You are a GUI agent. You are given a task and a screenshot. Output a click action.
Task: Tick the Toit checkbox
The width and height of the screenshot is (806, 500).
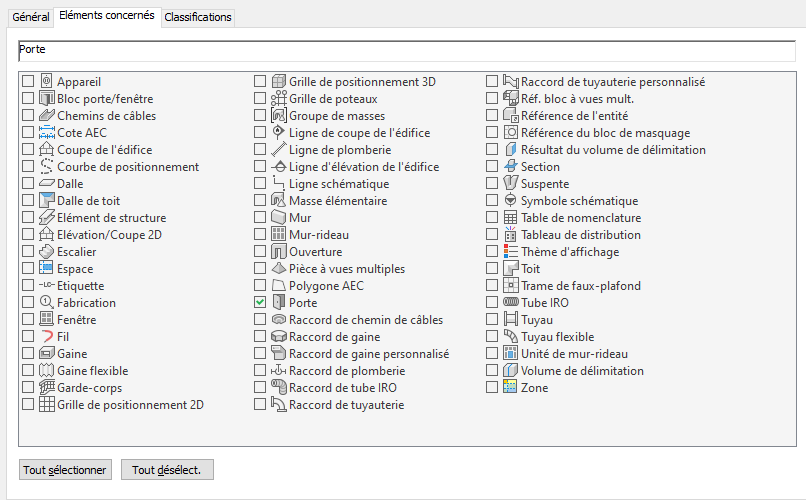(492, 269)
